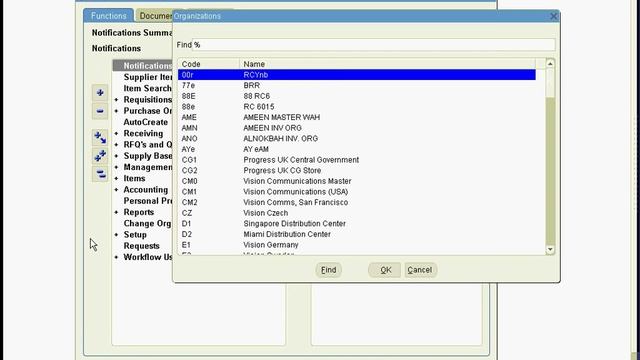Screen dimensions: 640x360
Task: Select organization RC 6015
Action: [357, 107]
